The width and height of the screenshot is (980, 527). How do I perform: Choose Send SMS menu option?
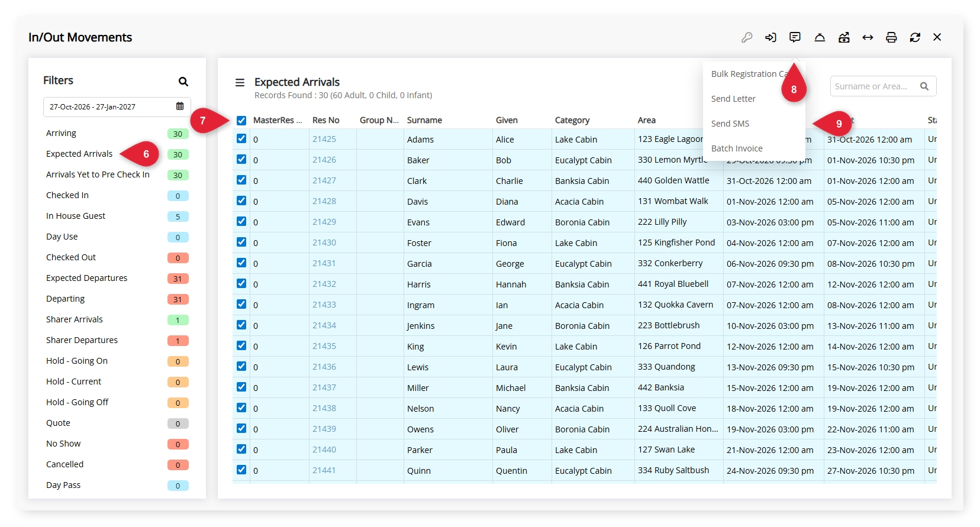tap(730, 124)
